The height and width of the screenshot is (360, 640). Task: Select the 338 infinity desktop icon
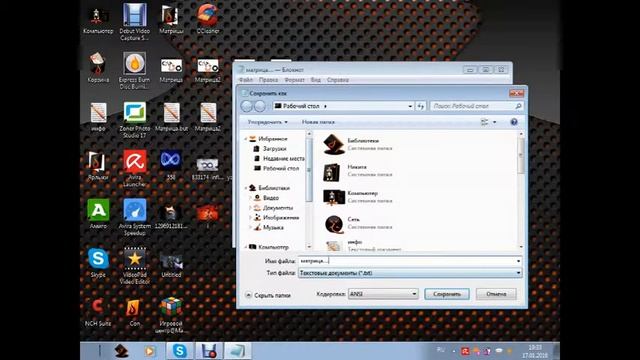click(171, 165)
